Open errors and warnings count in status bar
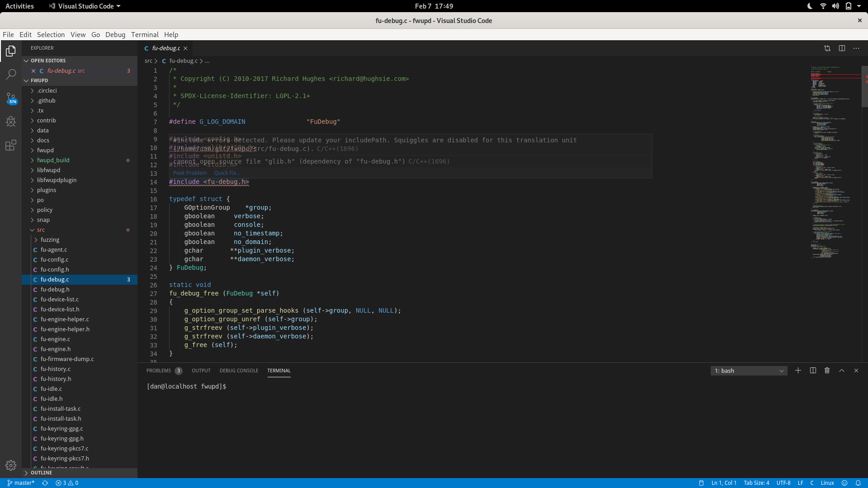This screenshot has height=488, width=868. pos(67,483)
